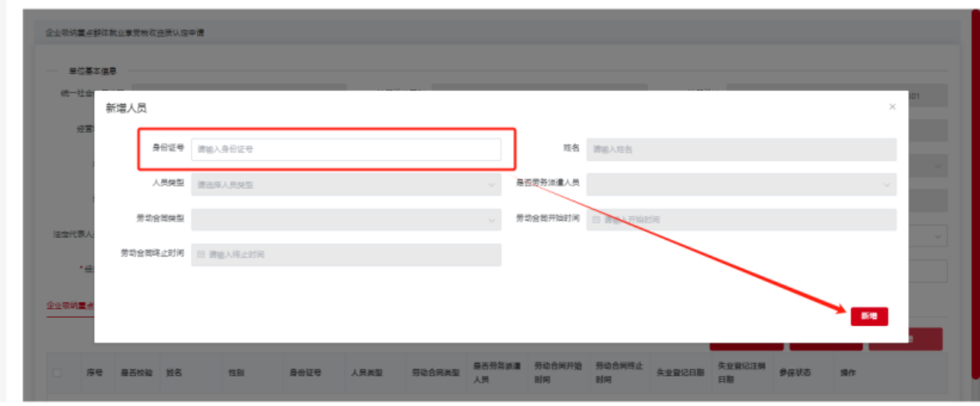The width and height of the screenshot is (980, 406).
Task: Click the 身份证号 input field in the dialog
Action: [x=346, y=149]
